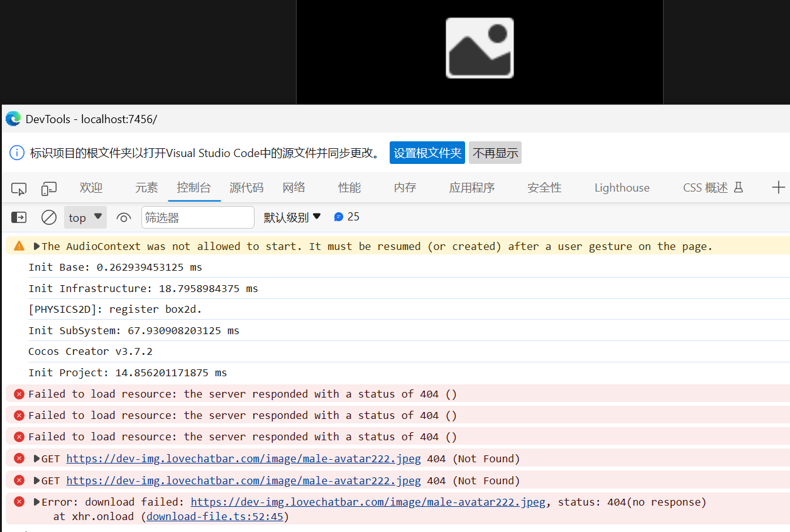The image size is (790, 532).
Task: Select the 控制台 tab
Action: point(194,187)
